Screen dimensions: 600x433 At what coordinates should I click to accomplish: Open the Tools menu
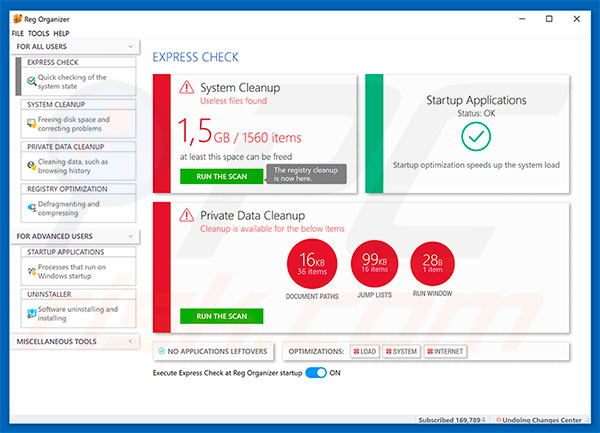click(39, 33)
